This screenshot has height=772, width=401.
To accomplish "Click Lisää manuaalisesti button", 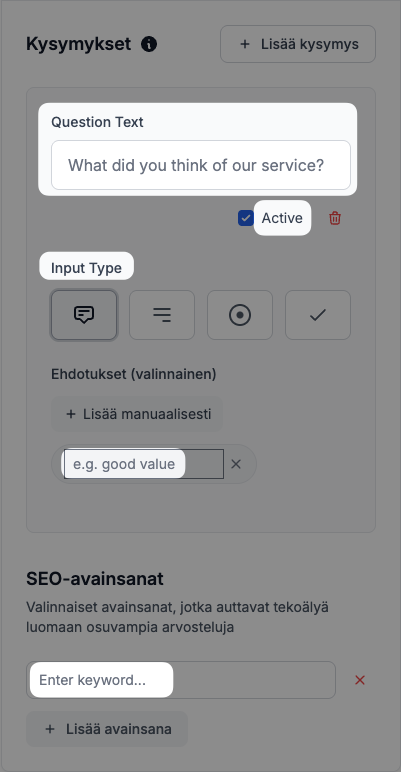I will coord(137,414).
